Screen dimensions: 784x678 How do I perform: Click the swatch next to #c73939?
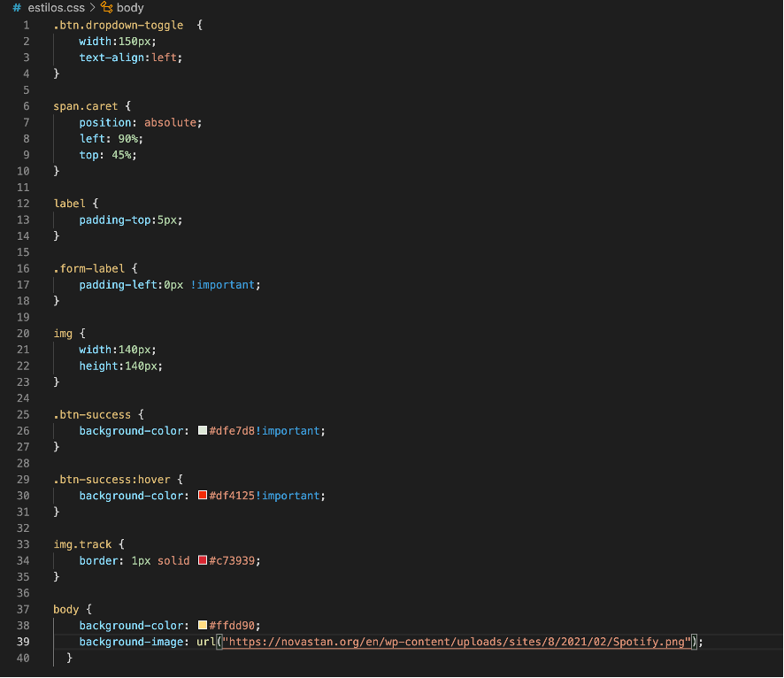(204, 560)
